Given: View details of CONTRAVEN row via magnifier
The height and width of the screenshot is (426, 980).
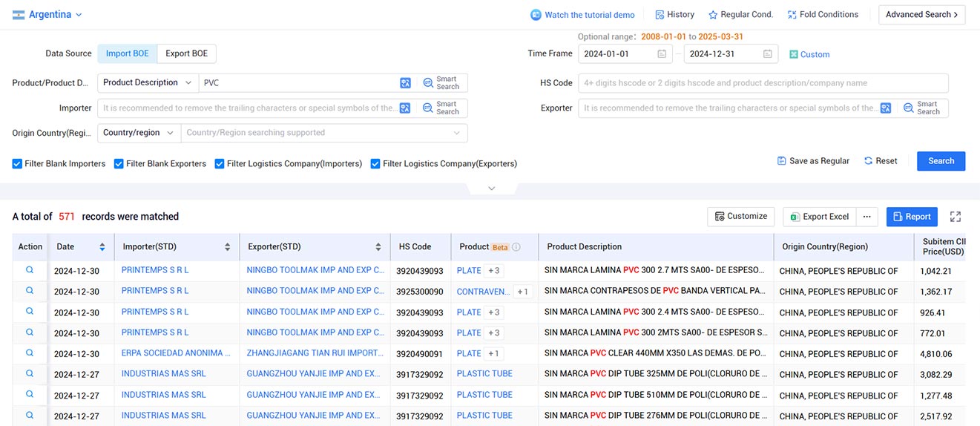Looking at the screenshot, I should 30,291.
